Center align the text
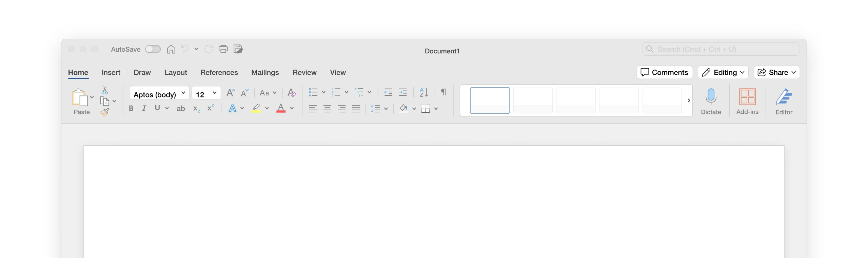The height and width of the screenshot is (258, 868). [x=327, y=109]
